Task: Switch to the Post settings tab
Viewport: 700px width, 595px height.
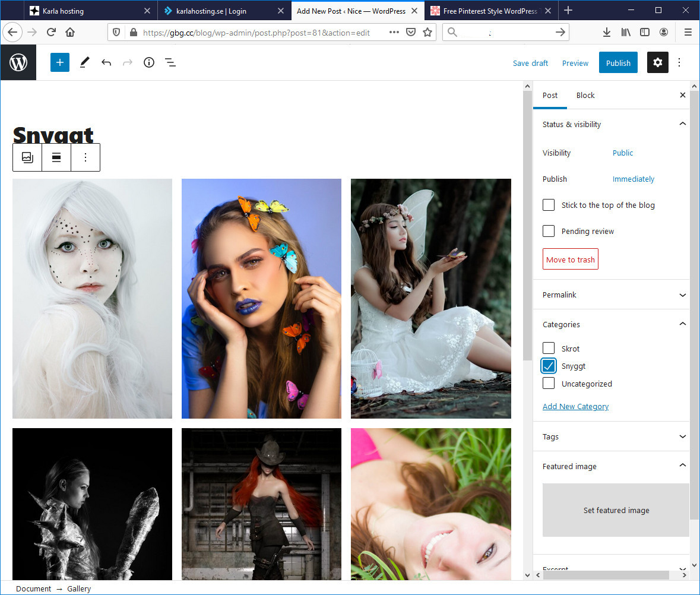Action: coord(550,95)
